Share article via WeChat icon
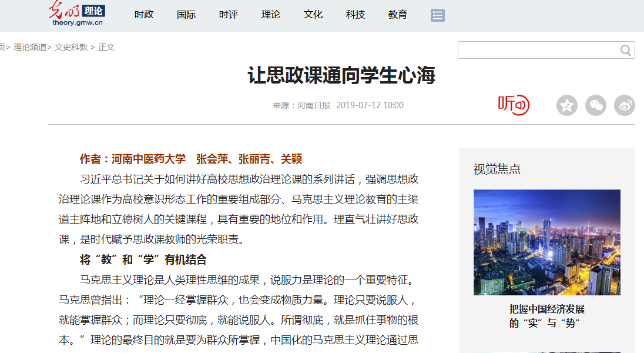 [596, 105]
